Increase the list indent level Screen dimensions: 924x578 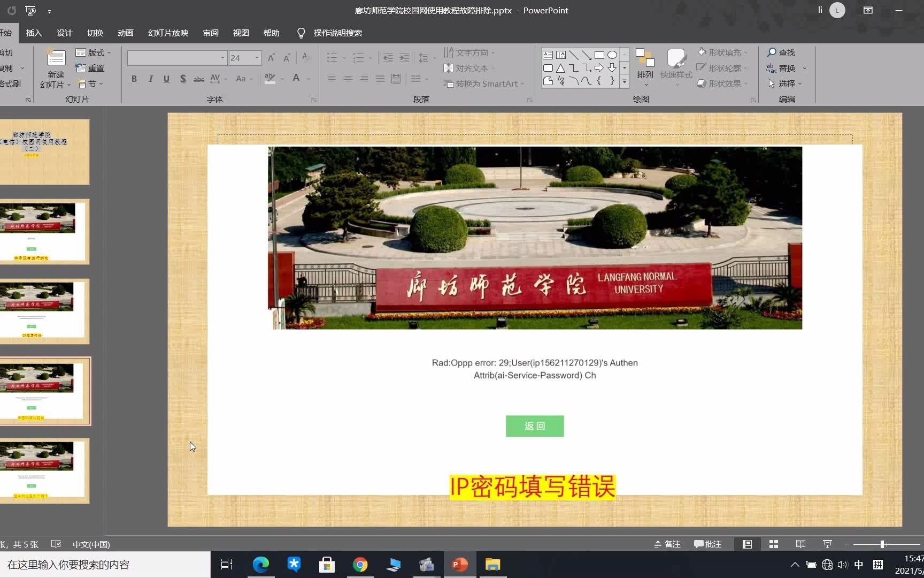(x=405, y=58)
